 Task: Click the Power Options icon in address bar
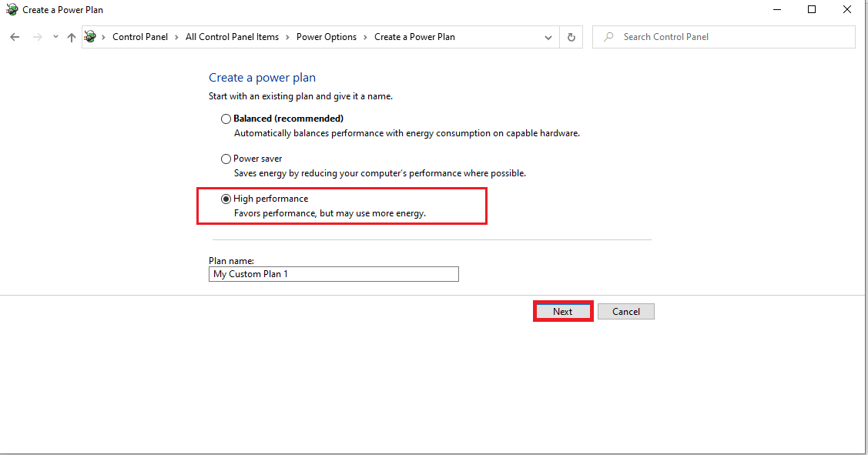[89, 36]
